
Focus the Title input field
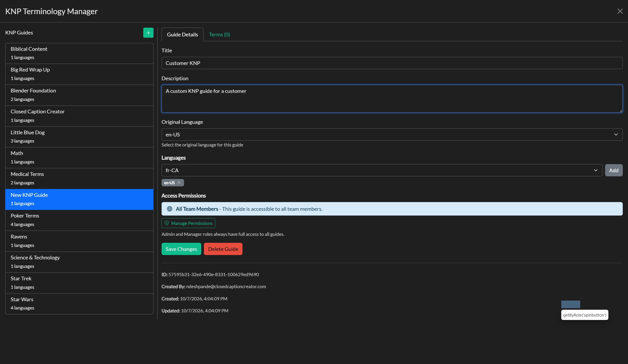[x=392, y=63]
